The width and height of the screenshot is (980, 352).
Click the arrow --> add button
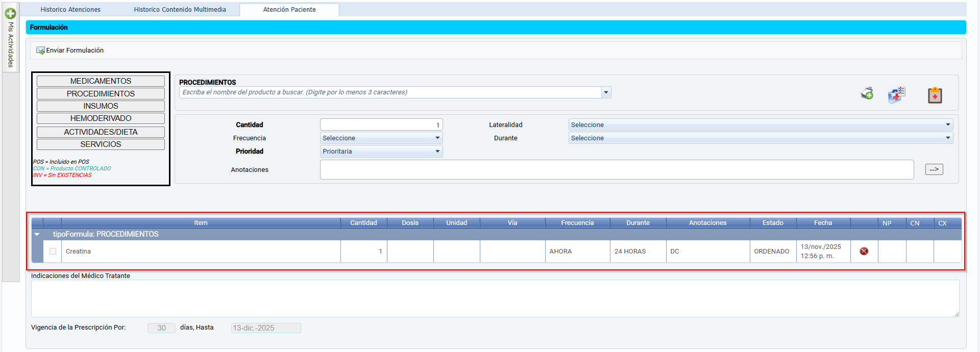point(934,169)
